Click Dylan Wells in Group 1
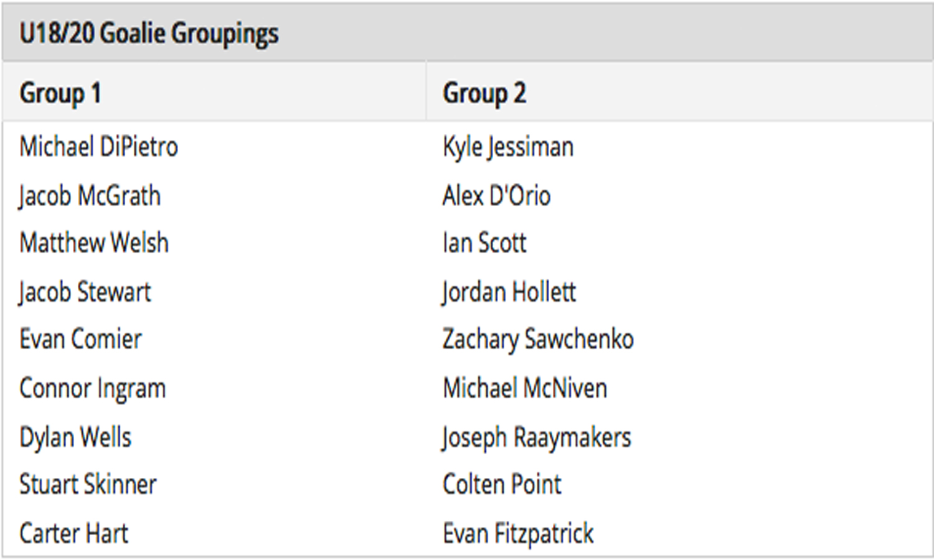Viewport: 934px width, 560px height. 75,437
